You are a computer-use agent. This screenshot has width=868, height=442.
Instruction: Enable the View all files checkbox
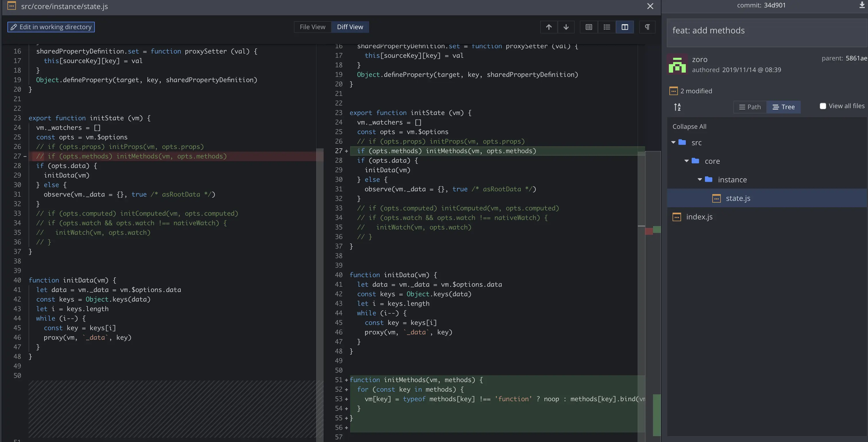pyautogui.click(x=823, y=106)
